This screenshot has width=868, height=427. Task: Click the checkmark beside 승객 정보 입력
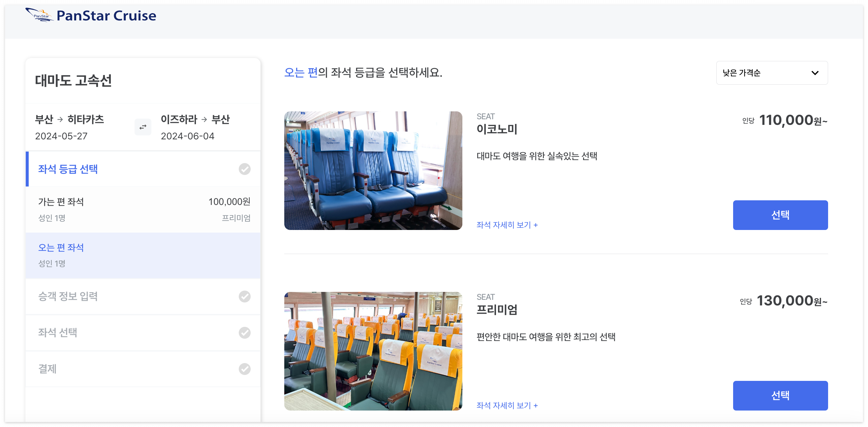coord(245,297)
